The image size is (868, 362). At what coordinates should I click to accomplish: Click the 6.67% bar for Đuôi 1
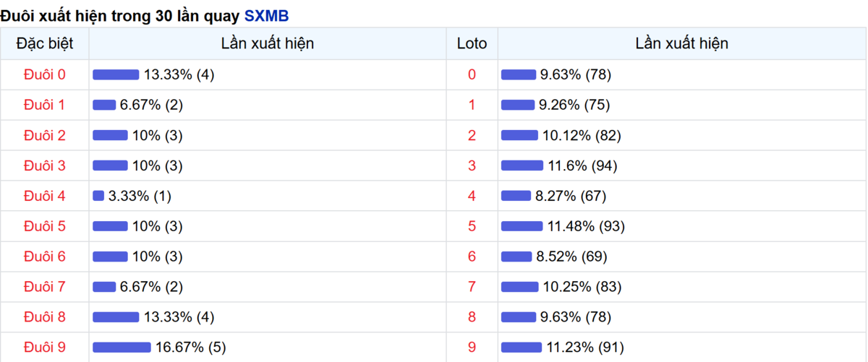(104, 105)
